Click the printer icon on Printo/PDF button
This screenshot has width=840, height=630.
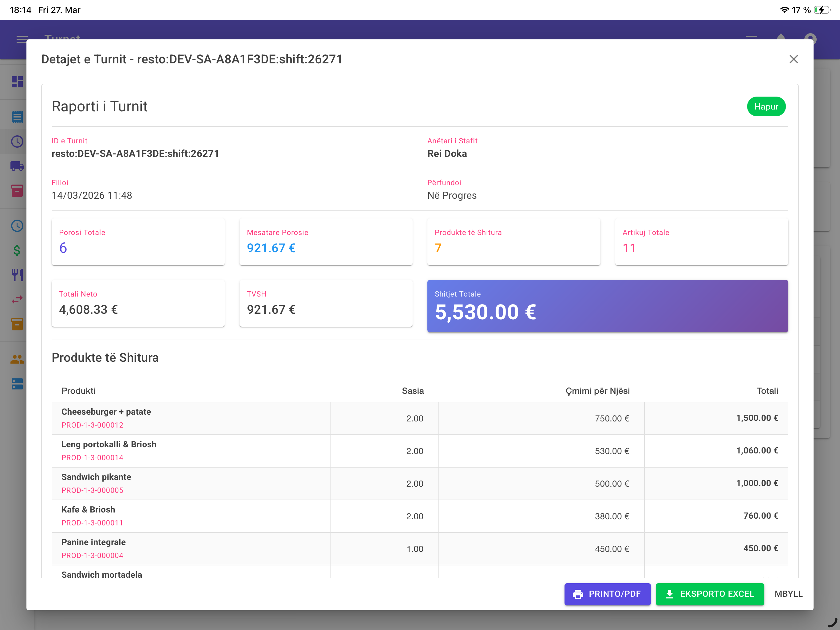coord(578,594)
